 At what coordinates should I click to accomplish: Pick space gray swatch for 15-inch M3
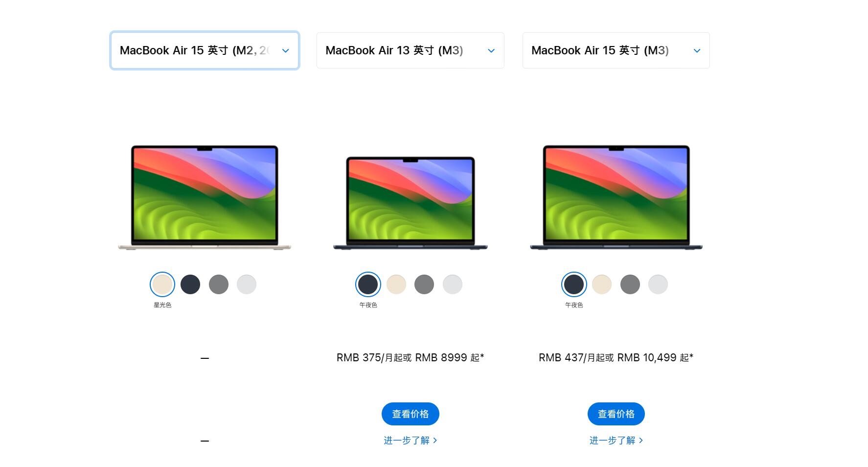click(x=630, y=284)
